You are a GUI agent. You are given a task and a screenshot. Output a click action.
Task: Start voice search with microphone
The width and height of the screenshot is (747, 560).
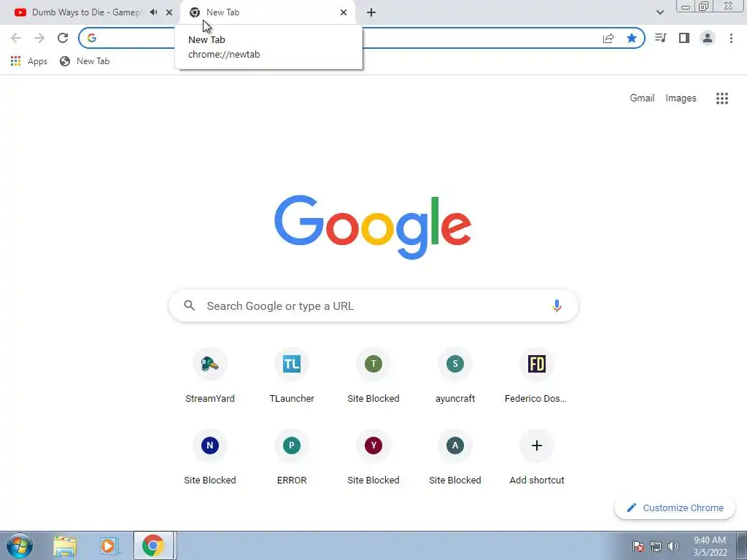click(x=557, y=306)
